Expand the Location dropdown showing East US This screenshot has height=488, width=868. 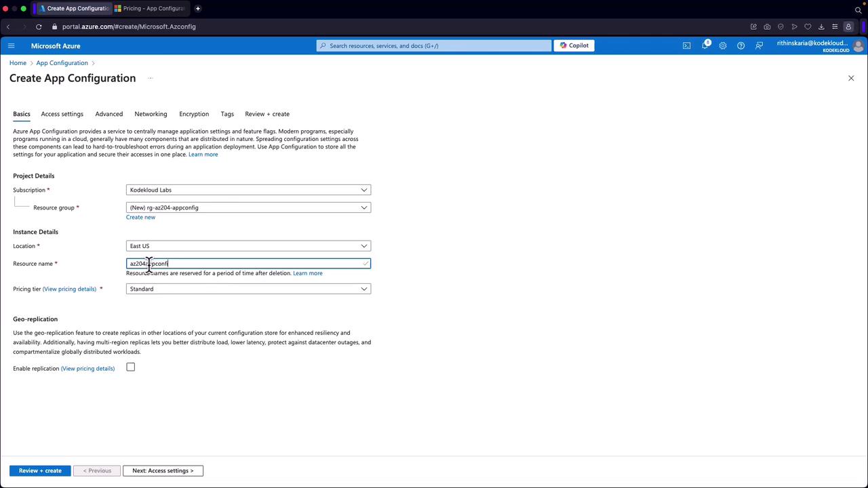coord(248,246)
